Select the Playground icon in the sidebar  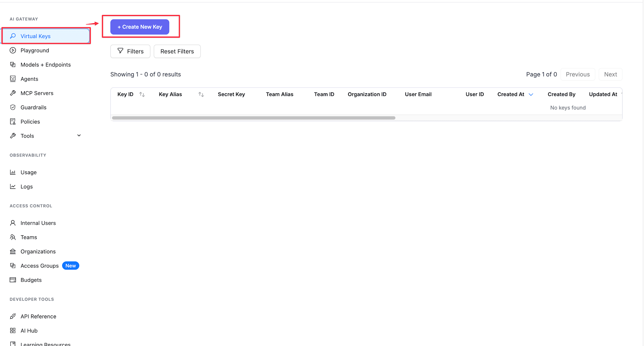[13, 50]
